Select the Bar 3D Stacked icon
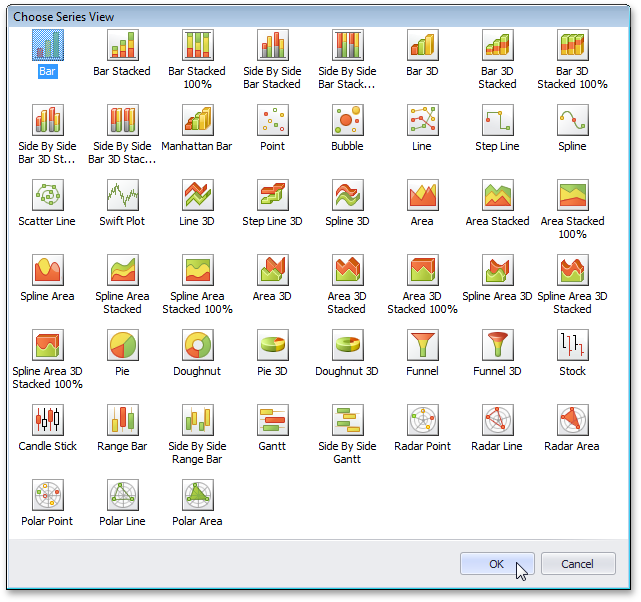The width and height of the screenshot is (641, 602). coord(498,45)
